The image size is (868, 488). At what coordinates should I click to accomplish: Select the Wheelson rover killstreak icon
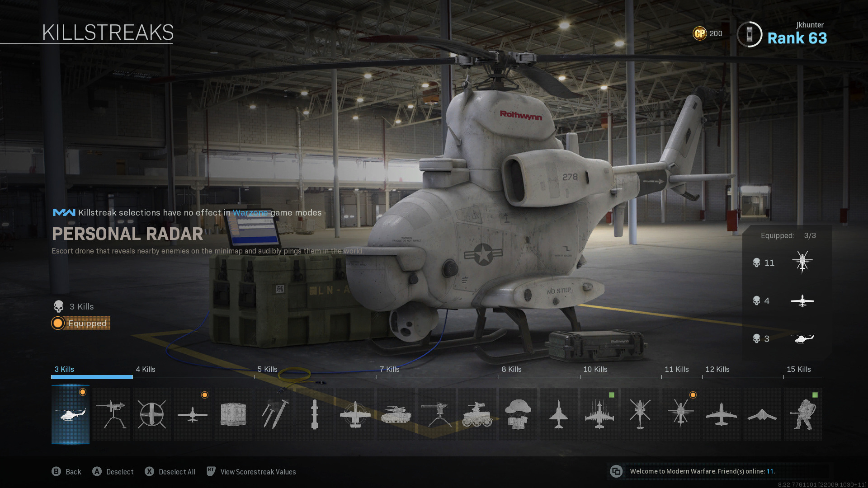click(x=477, y=414)
